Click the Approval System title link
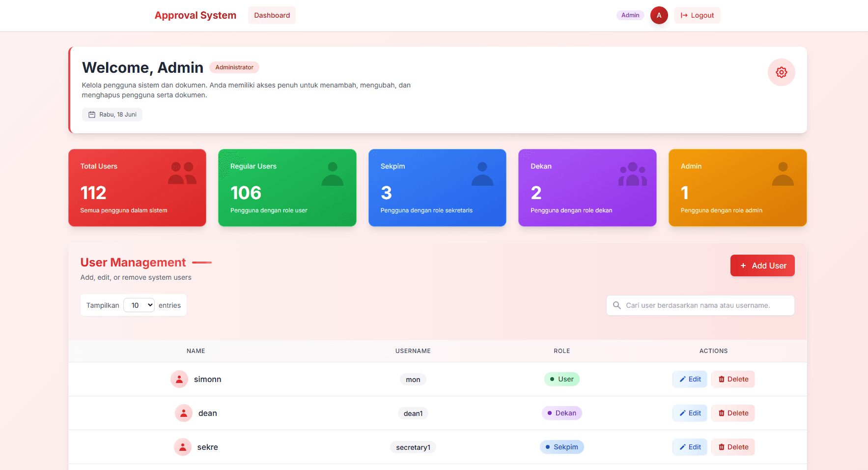 tap(196, 15)
